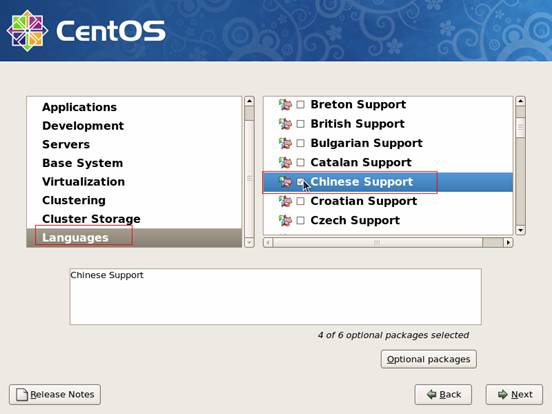Screen dimensions: 552x414
Task: Tick the Czech Support checkbox
Action: click(x=300, y=221)
